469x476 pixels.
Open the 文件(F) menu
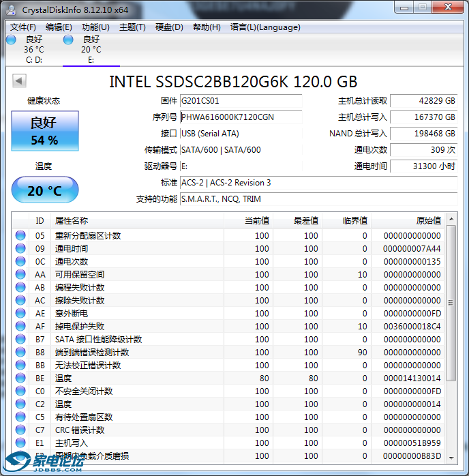(x=23, y=27)
